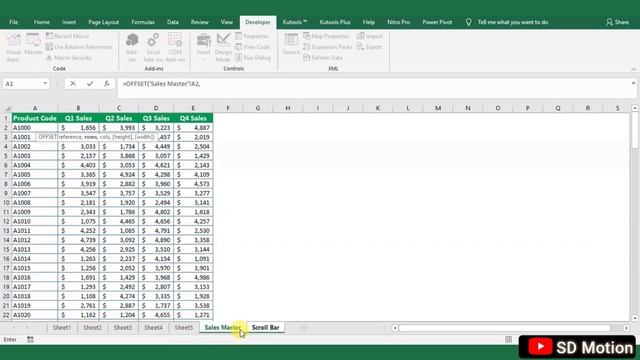Switch to Normal view in status bar
Viewport: 640px width, 360px height.
[x=508, y=339]
